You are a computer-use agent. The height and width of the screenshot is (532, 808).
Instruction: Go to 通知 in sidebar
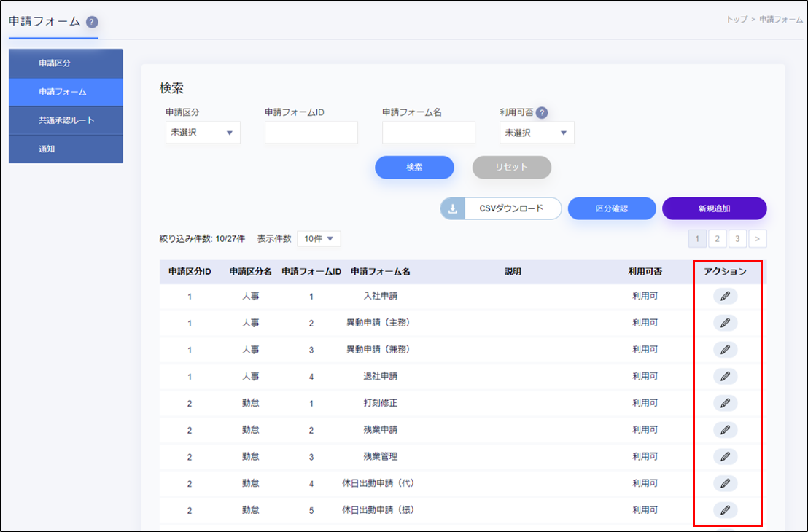pyautogui.click(x=66, y=149)
